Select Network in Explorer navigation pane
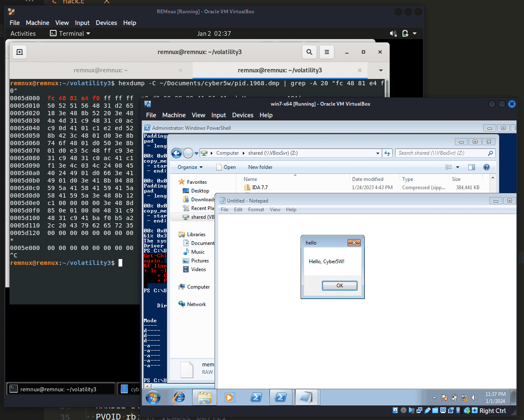Screen dimensions: 524x420 click(196, 304)
